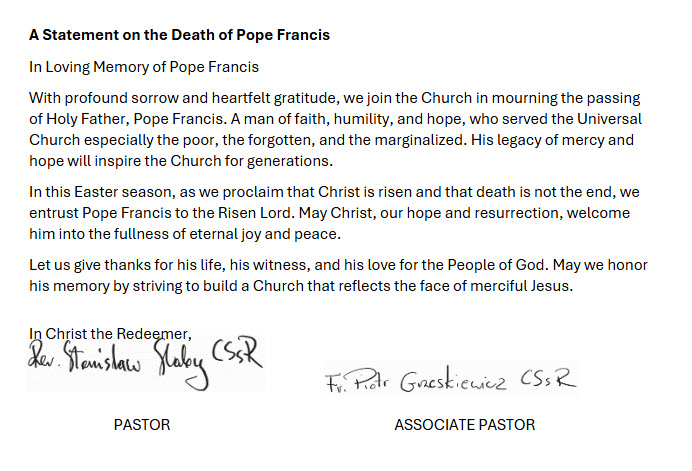Image resolution: width=692 pixels, height=471 pixels.
Task: Click 'eternal joy and peace' phrase
Action: pyautogui.click(x=265, y=234)
